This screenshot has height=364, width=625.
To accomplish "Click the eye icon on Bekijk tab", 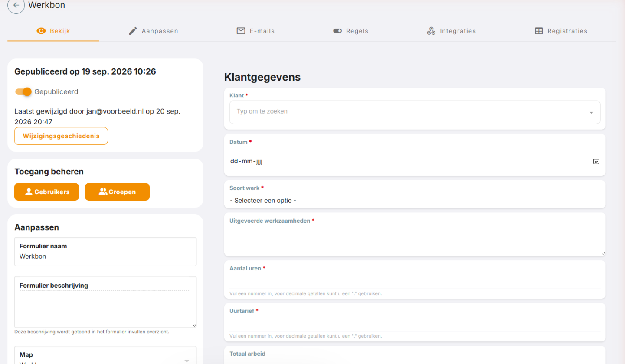I will point(42,31).
